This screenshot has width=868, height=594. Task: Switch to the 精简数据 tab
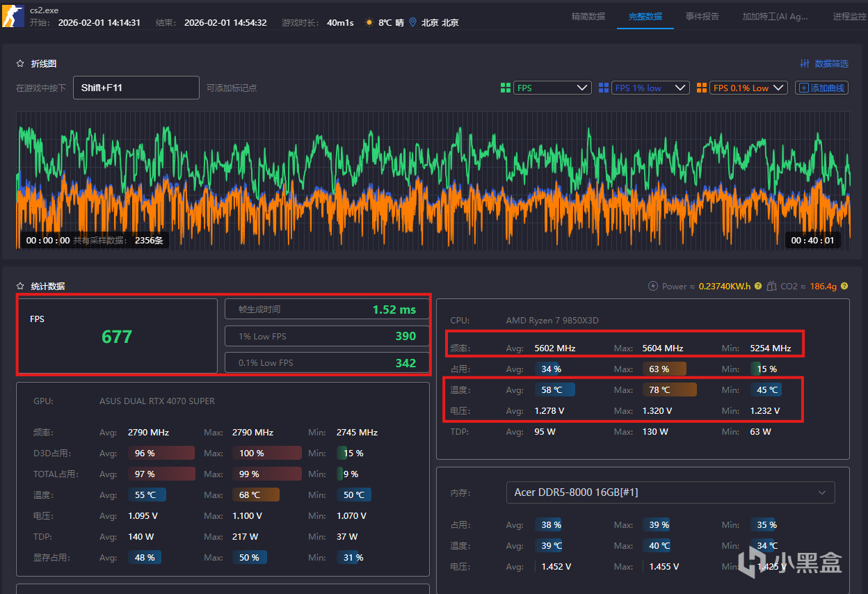(588, 16)
